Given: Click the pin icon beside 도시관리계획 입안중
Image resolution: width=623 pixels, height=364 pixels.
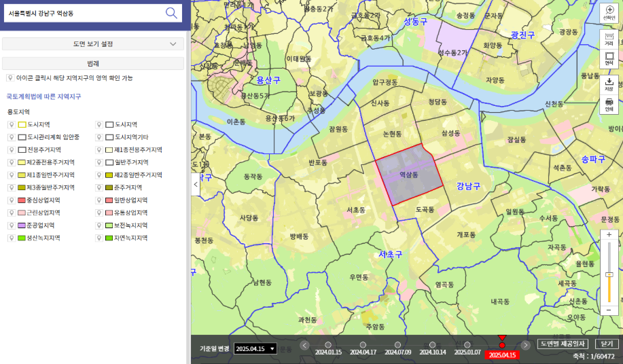Looking at the screenshot, I should coord(12,137).
